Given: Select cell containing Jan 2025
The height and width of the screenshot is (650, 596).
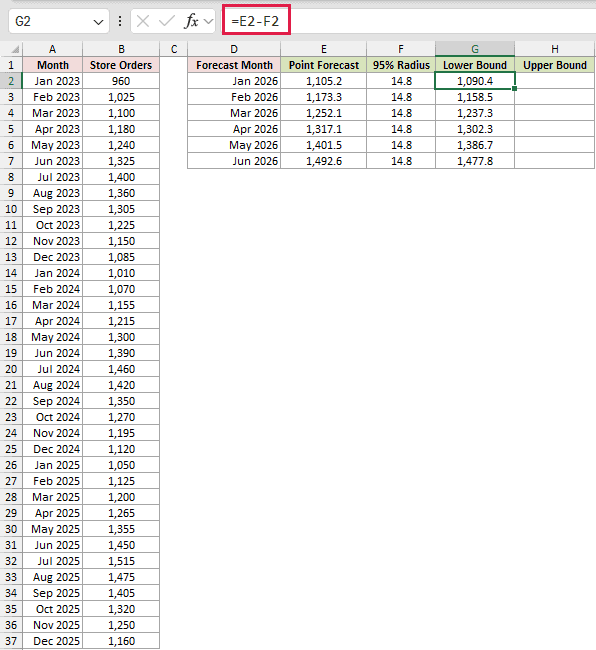Looking at the screenshot, I should (53, 465).
